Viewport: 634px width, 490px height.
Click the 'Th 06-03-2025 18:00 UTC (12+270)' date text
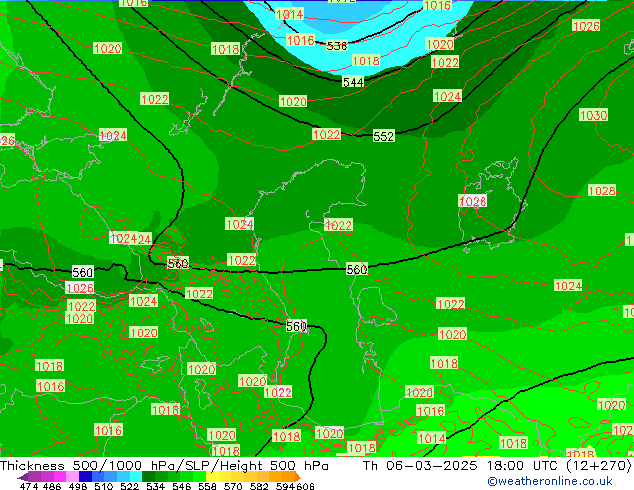pos(497,466)
